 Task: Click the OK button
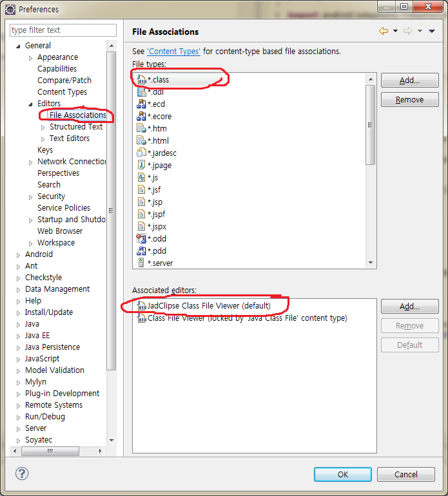pos(342,475)
